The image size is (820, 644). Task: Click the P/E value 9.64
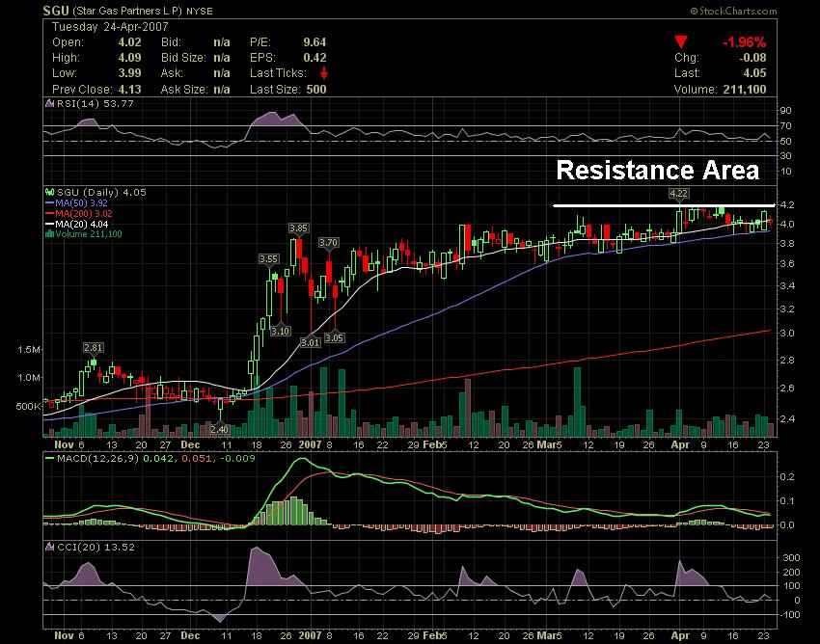point(314,42)
